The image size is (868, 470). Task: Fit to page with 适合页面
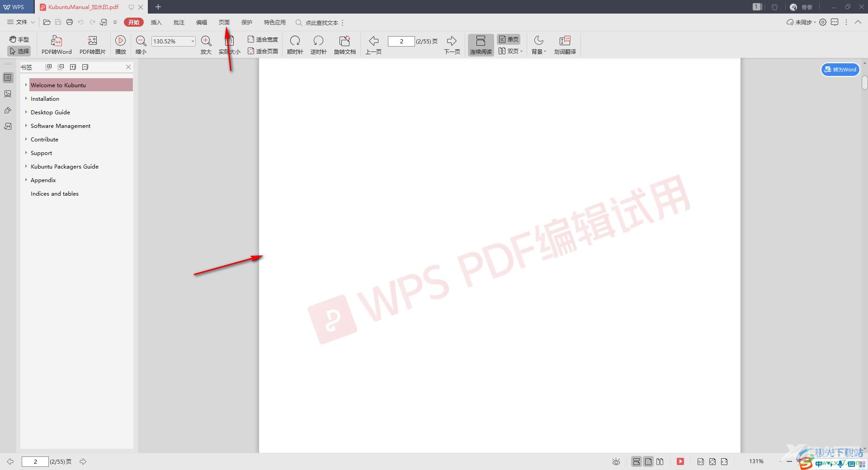pyautogui.click(x=263, y=51)
